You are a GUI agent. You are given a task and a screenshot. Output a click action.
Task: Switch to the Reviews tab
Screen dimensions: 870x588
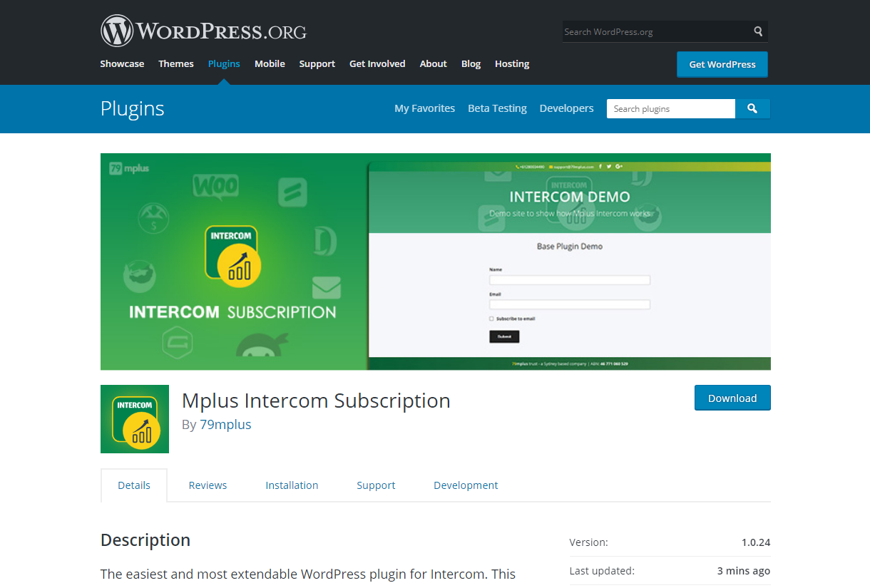coord(208,485)
